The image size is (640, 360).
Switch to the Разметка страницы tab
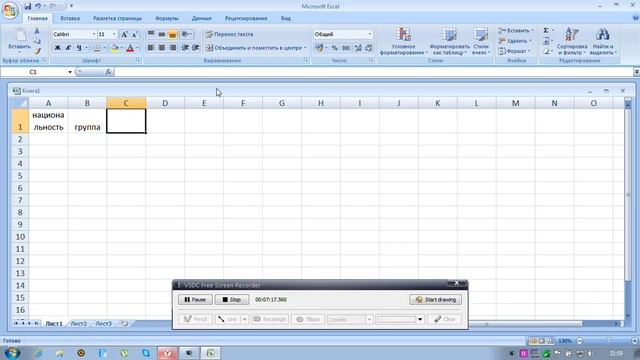coord(118,18)
